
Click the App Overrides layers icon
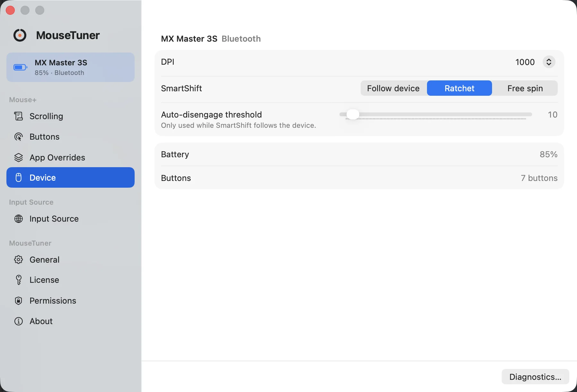point(19,158)
